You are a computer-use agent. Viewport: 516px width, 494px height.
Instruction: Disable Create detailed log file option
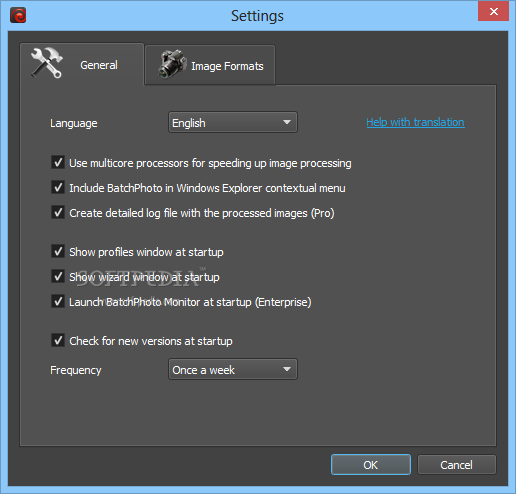(x=58, y=212)
